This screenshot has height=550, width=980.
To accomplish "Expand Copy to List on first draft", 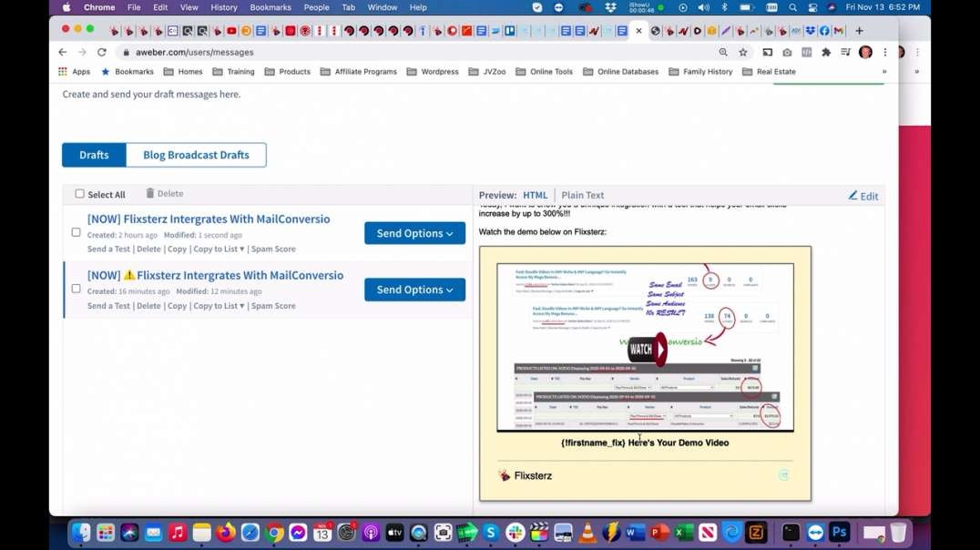I will [x=219, y=249].
